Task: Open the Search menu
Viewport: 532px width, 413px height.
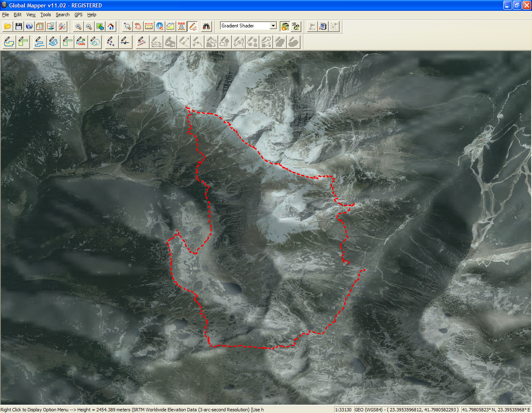Action: [63, 15]
